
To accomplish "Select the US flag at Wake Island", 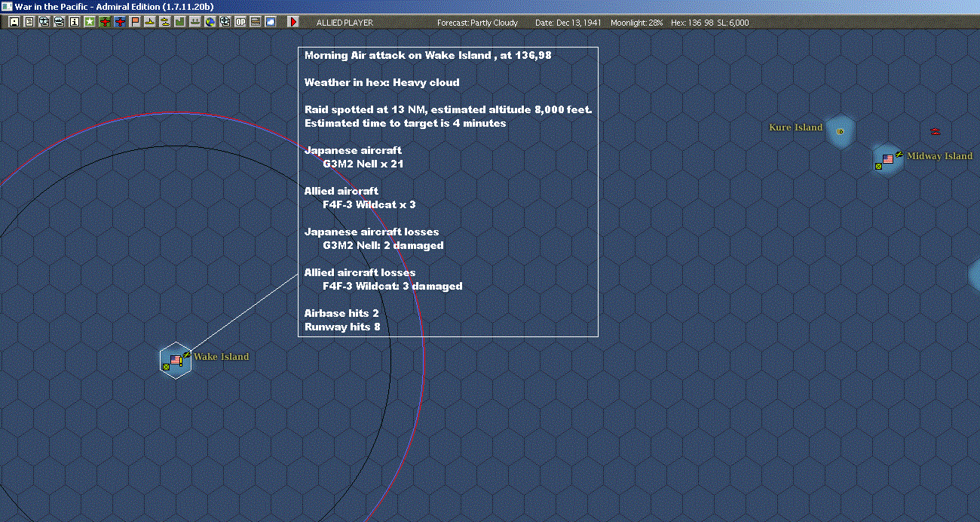I will coord(176,360).
